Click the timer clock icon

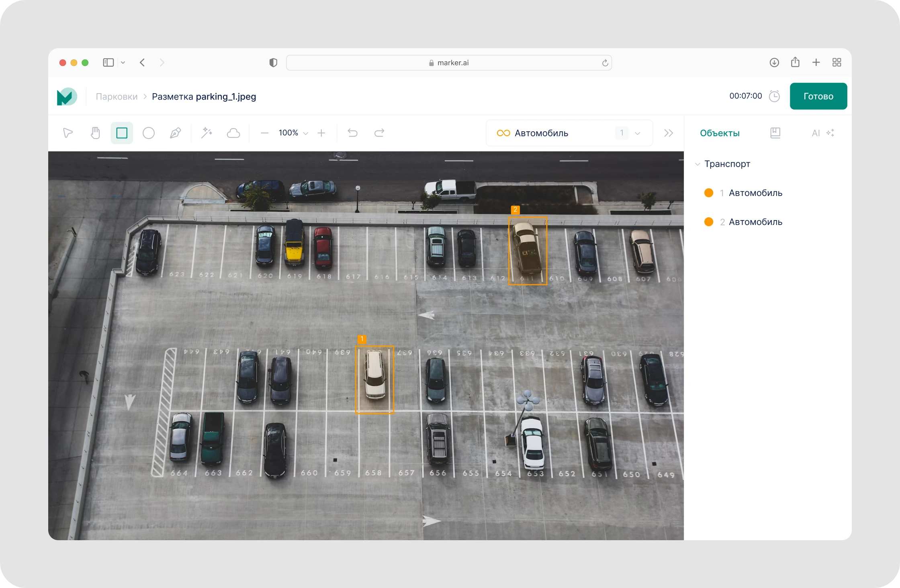[x=774, y=96]
